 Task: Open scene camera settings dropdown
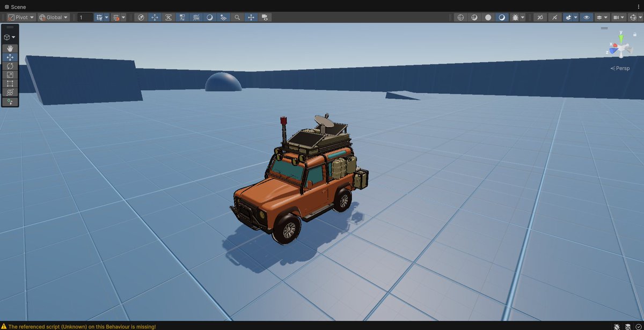click(619, 17)
